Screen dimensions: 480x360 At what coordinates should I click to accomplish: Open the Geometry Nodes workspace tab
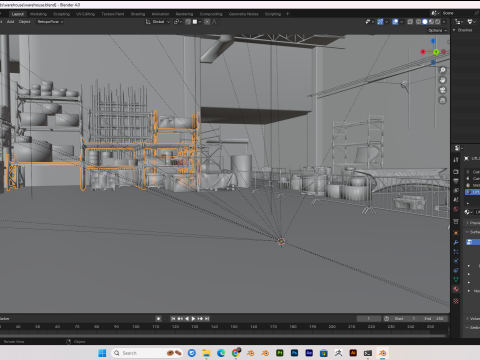point(244,14)
